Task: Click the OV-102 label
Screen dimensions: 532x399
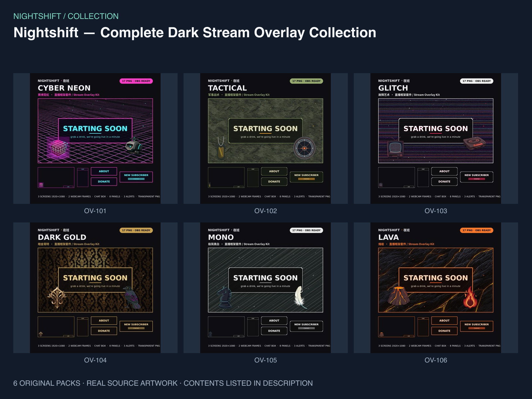Action: coord(265,211)
